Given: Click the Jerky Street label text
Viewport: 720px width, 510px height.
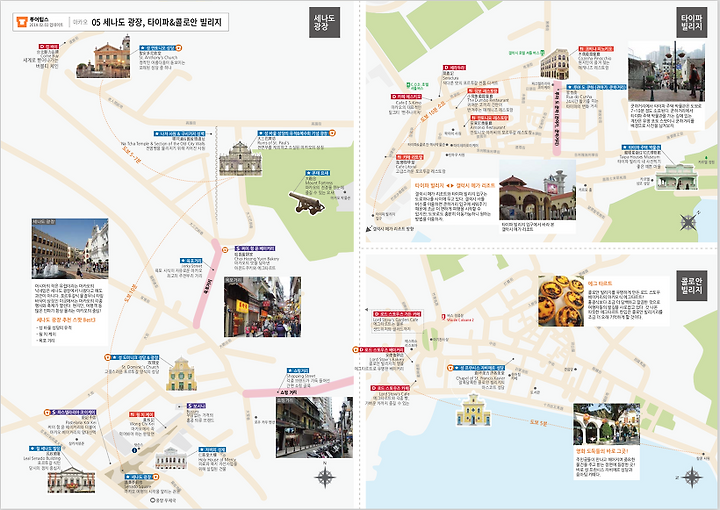Looking at the screenshot, I should 191,266.
